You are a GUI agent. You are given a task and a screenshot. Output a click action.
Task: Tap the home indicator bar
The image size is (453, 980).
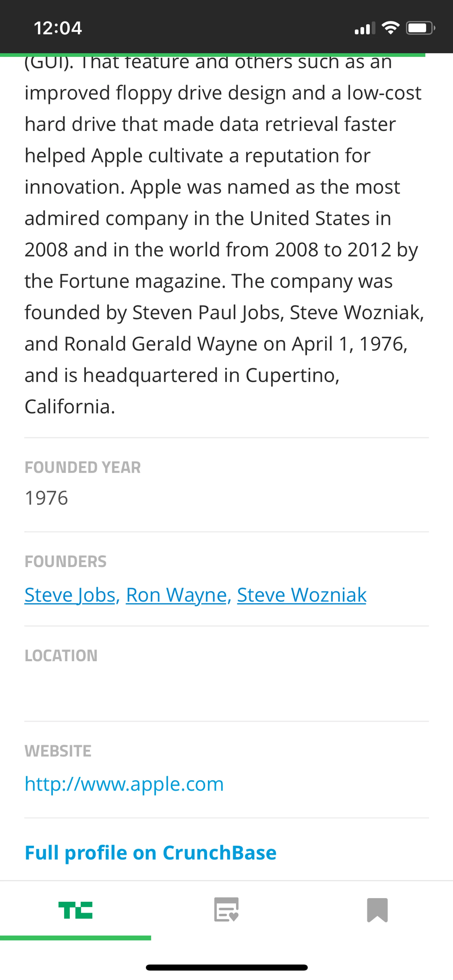tap(226, 968)
